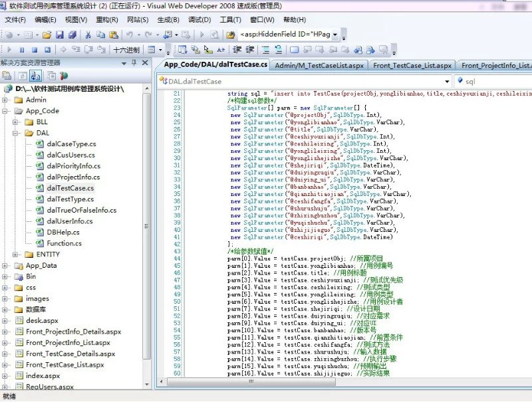Increase line indent in text editor toolbar
This screenshot has width=532, height=402.
pos(250,50)
